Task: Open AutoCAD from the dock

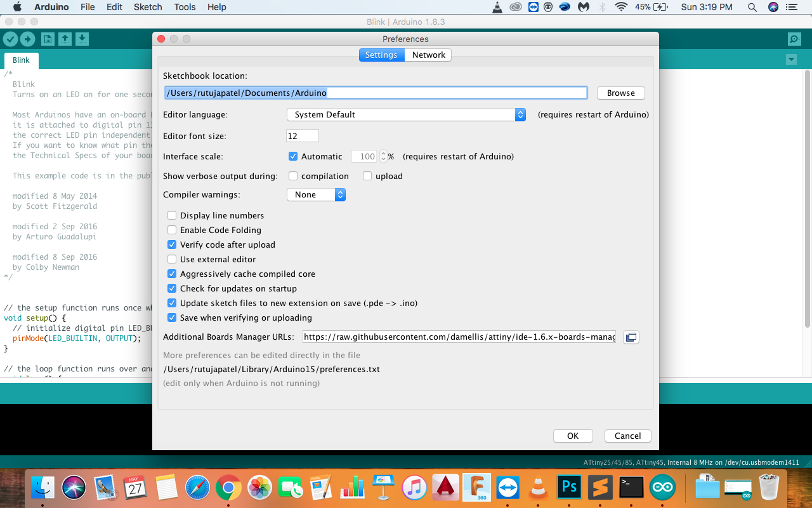Action: coord(445,488)
